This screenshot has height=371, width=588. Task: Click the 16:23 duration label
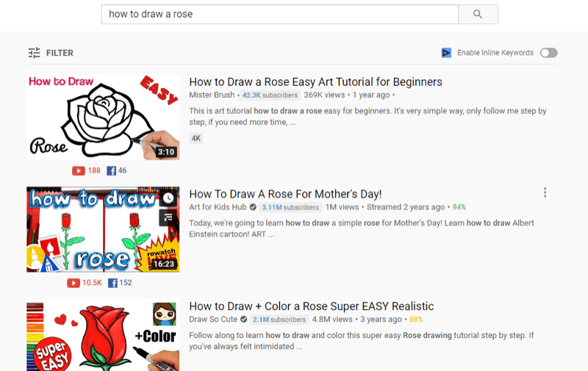(164, 264)
